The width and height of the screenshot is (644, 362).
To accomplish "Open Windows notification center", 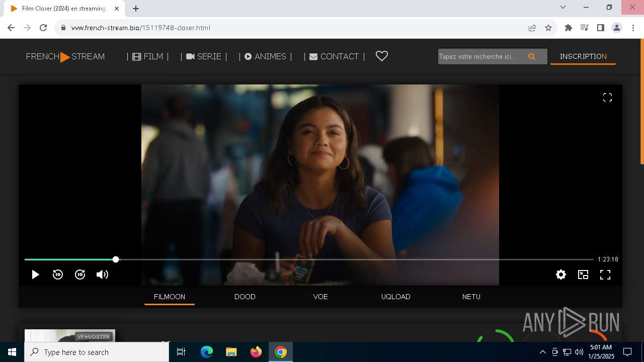I will (x=627, y=352).
